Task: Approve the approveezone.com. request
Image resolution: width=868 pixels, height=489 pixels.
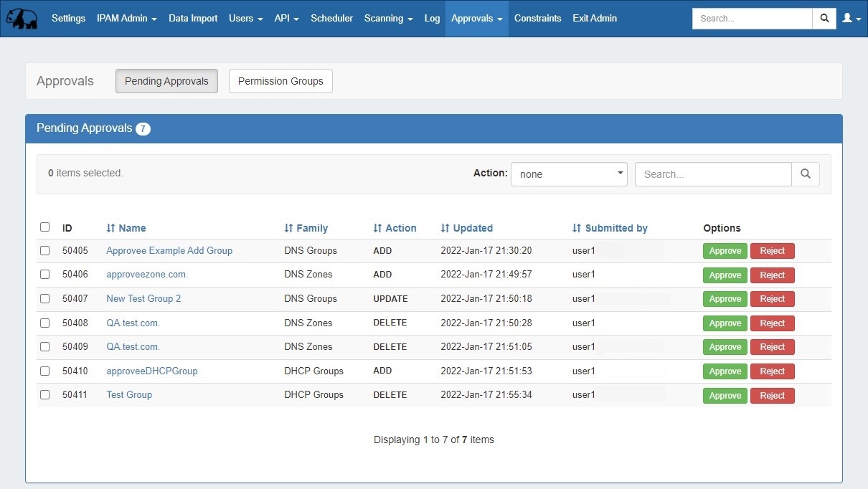Action: (x=725, y=275)
